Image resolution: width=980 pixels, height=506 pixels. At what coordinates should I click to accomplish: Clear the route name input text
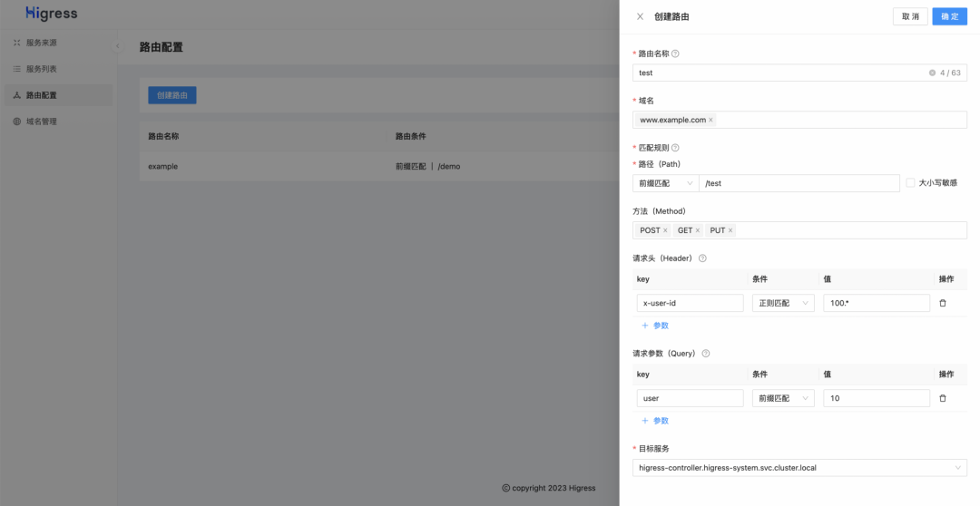(x=932, y=73)
